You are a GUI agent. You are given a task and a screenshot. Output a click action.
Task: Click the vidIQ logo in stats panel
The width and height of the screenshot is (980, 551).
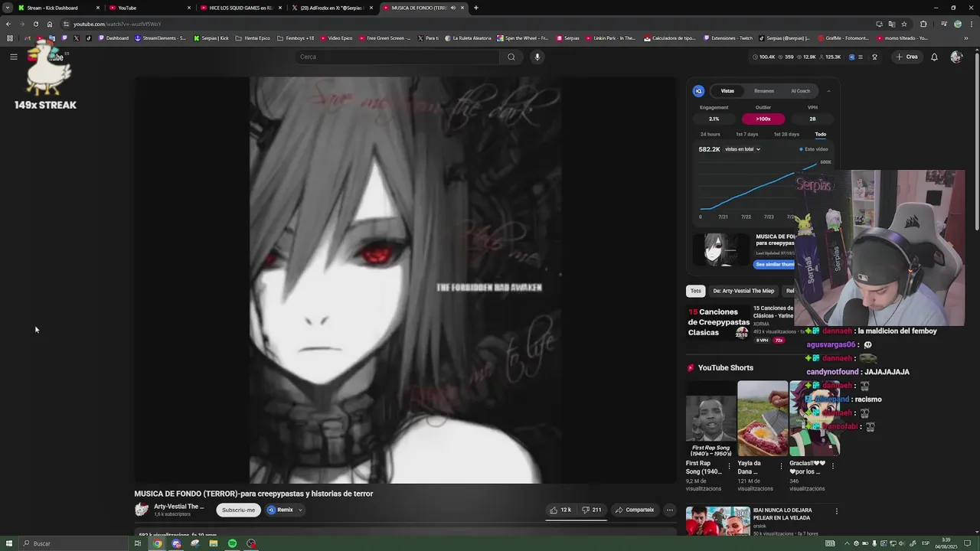(698, 91)
